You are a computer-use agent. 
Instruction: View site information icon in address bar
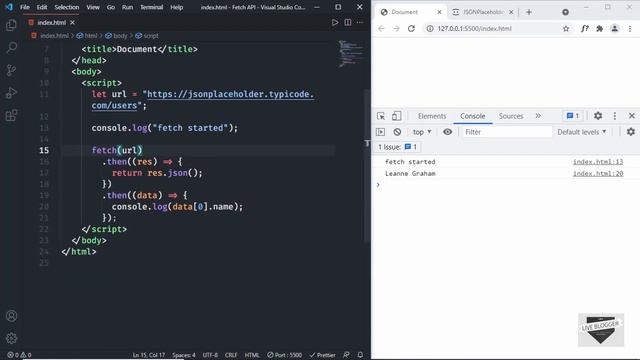(429, 29)
